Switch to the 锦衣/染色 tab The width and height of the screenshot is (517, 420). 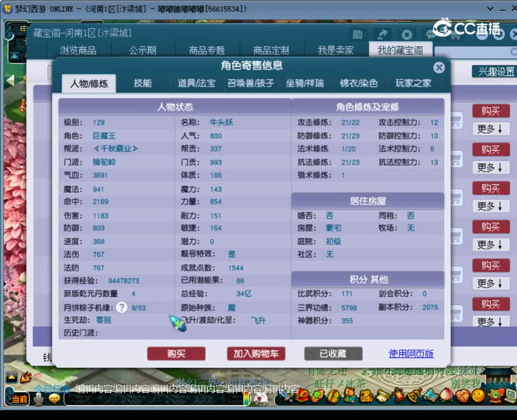(x=359, y=83)
